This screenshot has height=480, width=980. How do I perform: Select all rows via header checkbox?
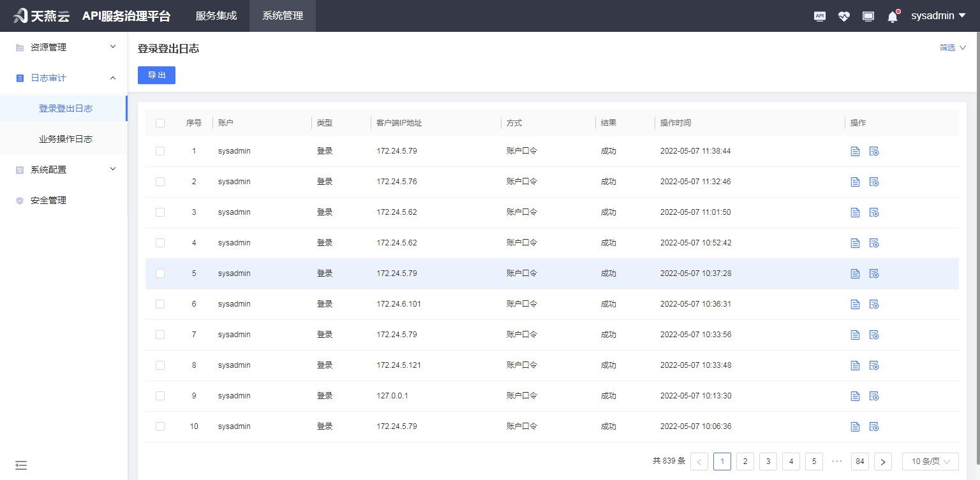point(160,122)
